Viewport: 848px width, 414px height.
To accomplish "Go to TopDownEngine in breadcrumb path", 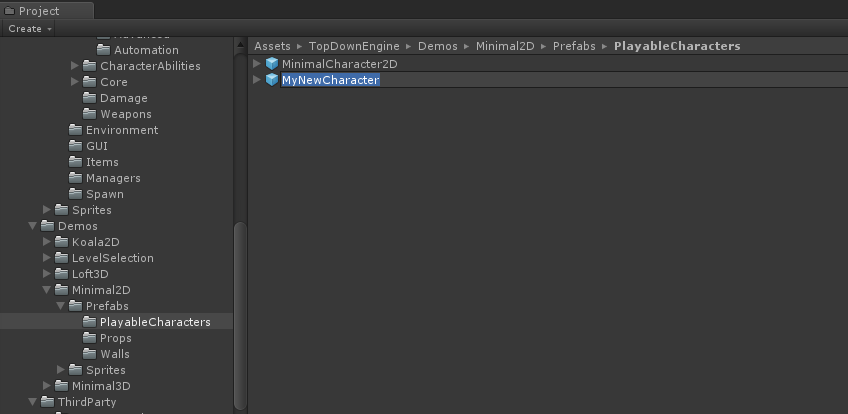I will 354,46.
